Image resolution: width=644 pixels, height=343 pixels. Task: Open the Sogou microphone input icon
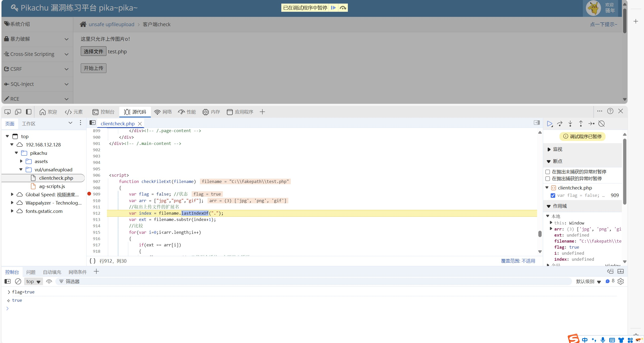click(x=603, y=340)
